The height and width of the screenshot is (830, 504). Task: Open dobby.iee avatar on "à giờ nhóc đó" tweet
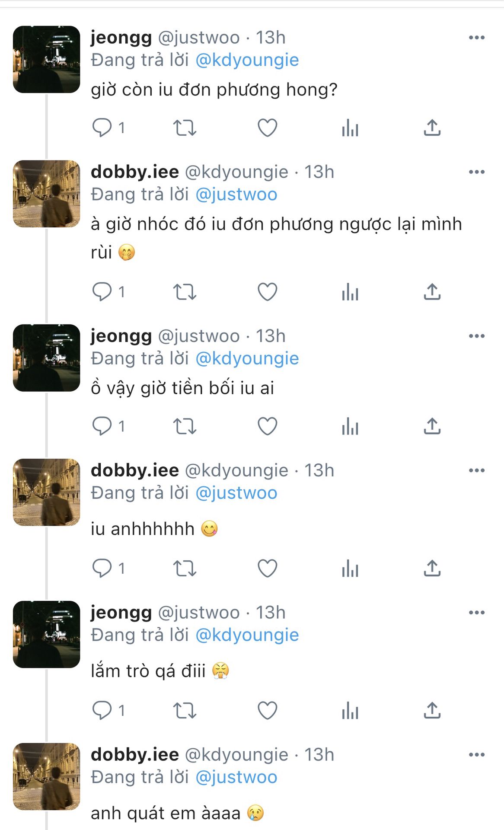(x=46, y=194)
